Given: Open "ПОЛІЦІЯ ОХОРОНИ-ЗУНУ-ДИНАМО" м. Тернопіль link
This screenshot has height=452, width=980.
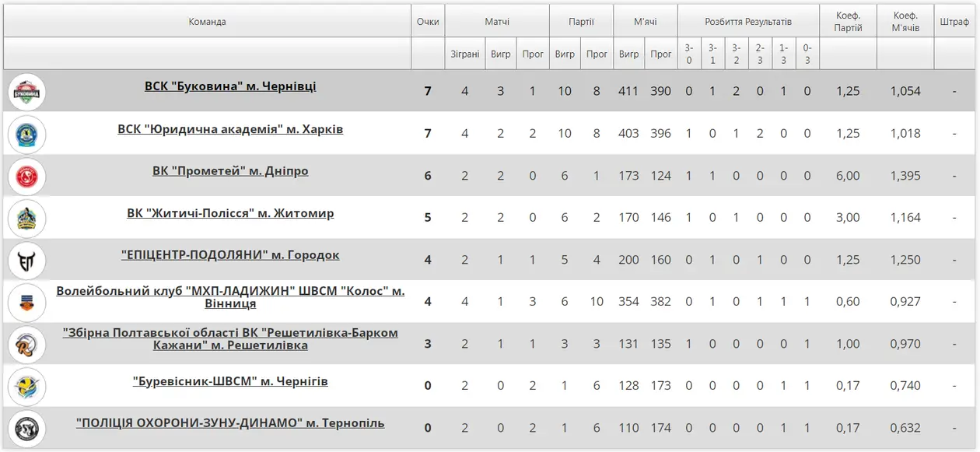Looking at the screenshot, I should click(230, 424).
